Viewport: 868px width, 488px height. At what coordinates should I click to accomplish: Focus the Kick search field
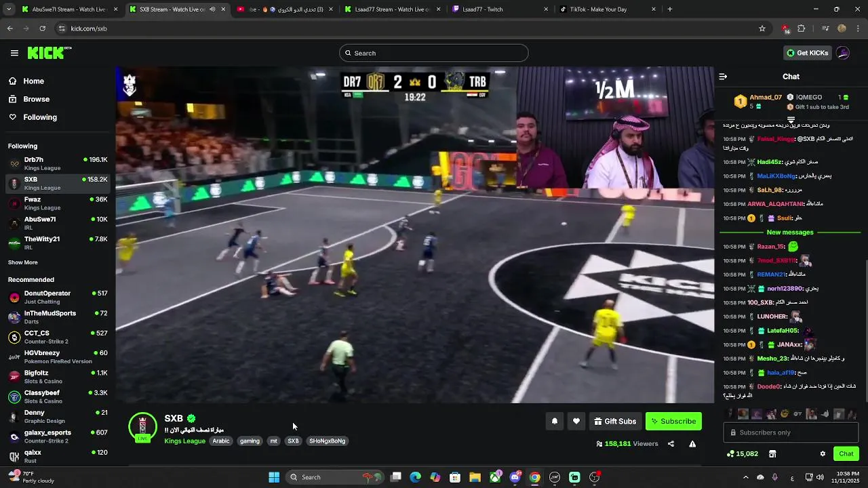coord(434,53)
